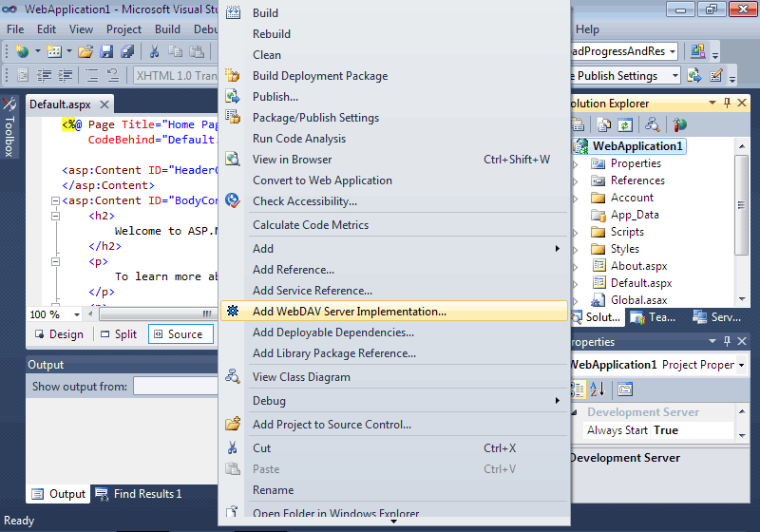Click the Show output from combo box
The height and width of the screenshot is (532, 760).
(176, 386)
